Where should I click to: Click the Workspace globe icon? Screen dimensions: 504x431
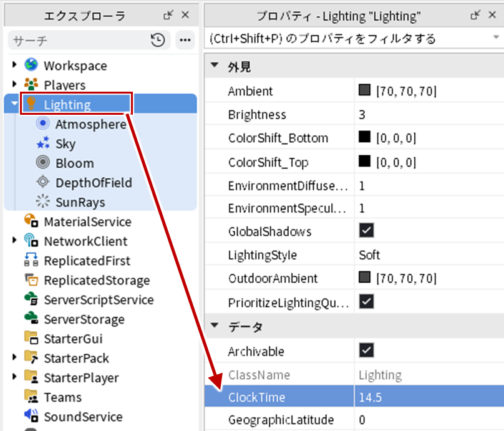[31, 65]
